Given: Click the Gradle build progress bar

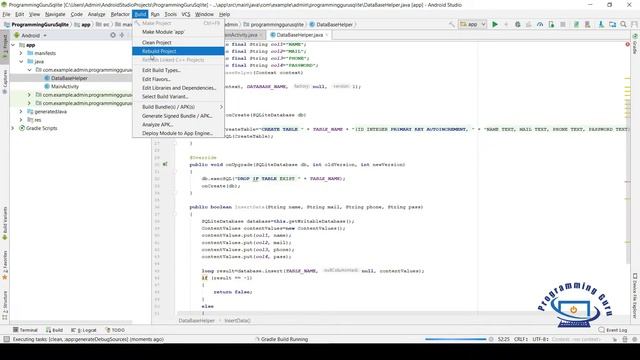Looking at the screenshot, I should pyautogui.click(x=456, y=339).
